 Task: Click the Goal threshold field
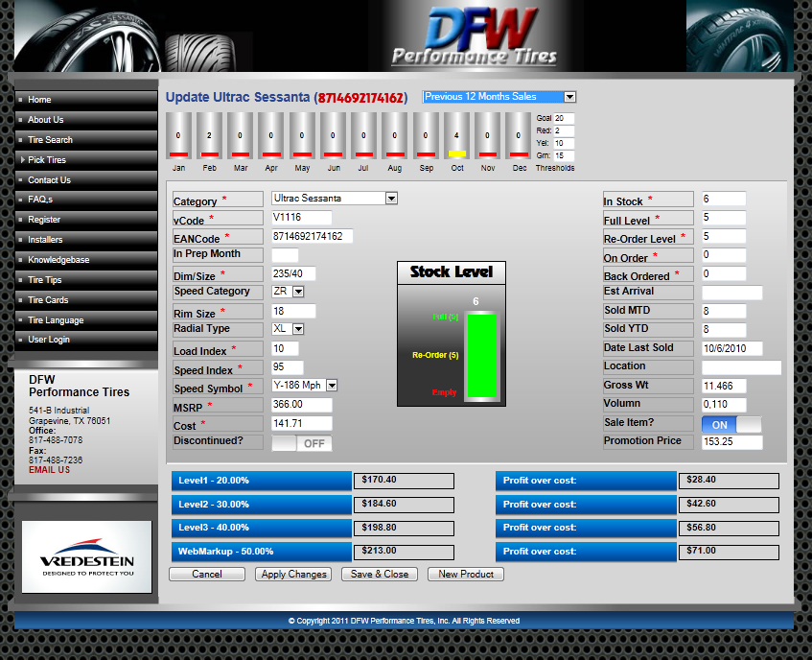(x=564, y=118)
